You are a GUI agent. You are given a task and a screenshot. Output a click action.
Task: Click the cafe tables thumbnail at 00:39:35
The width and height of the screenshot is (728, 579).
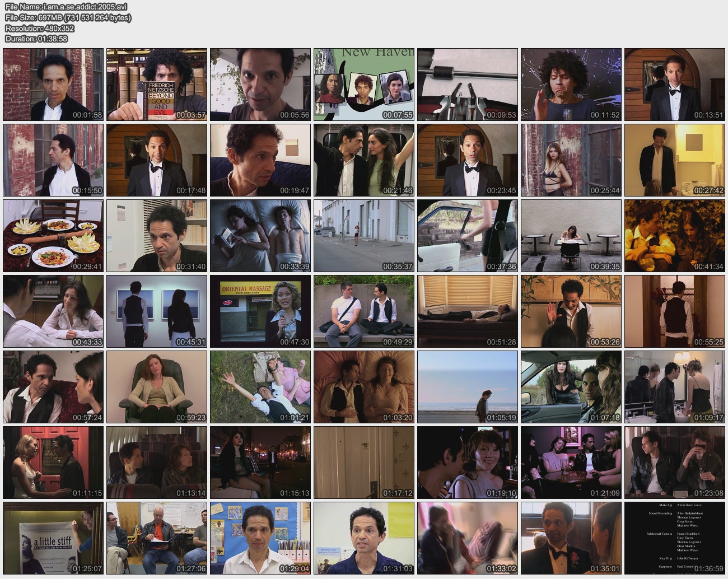(571, 236)
